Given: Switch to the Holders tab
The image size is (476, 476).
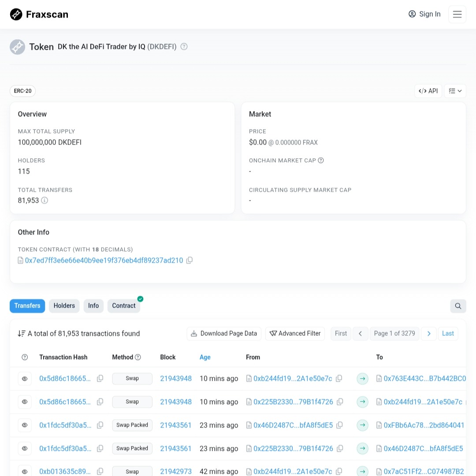Looking at the screenshot, I should pos(64,306).
